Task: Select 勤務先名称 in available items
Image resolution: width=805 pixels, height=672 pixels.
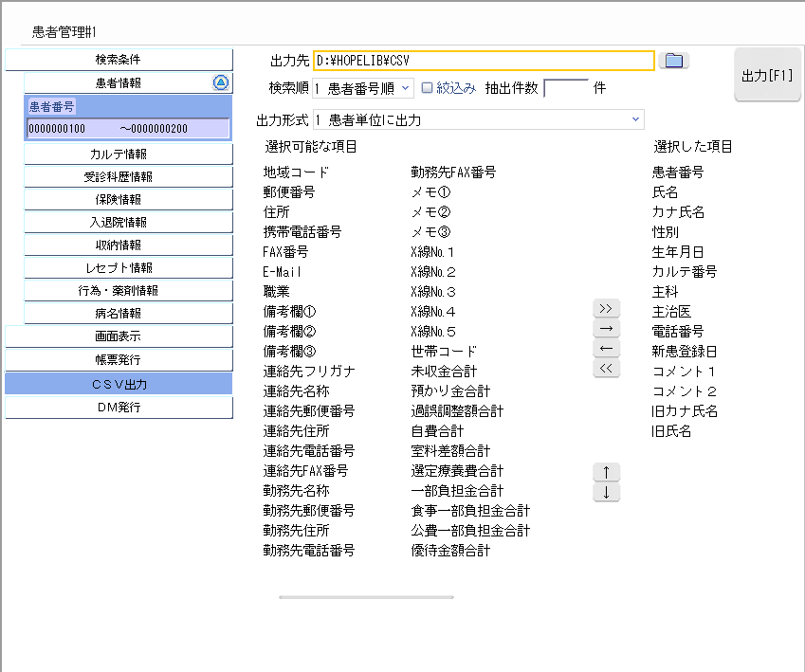Action: (x=296, y=491)
